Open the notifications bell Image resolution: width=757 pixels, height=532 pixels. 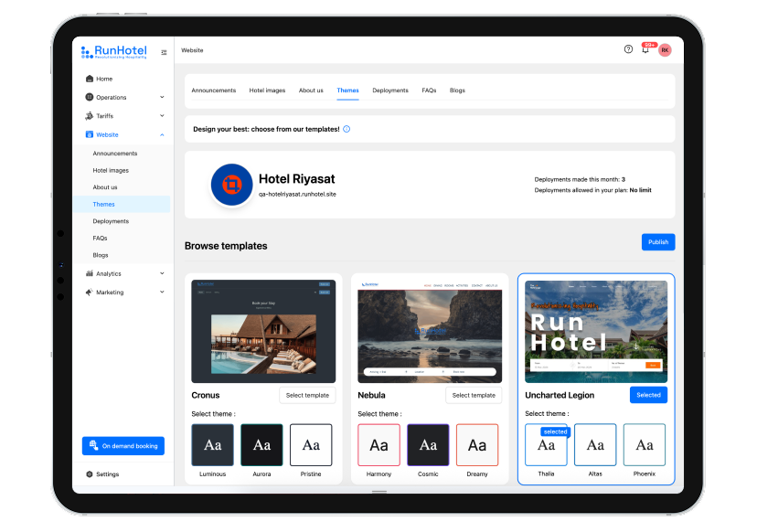click(x=645, y=49)
